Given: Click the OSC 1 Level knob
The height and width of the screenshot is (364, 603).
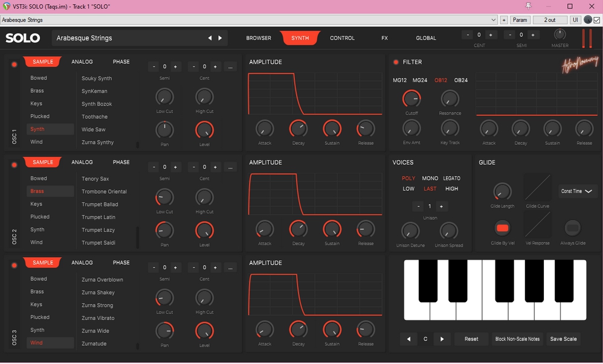Looking at the screenshot, I should (204, 130).
